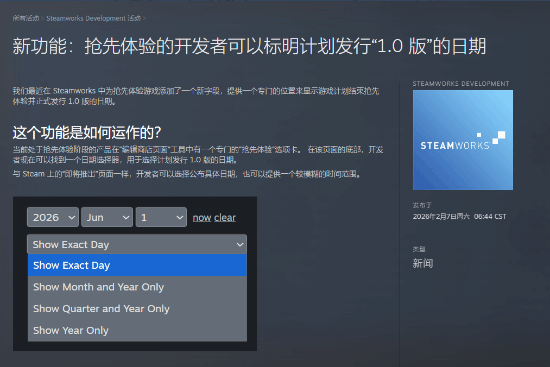
Task: Click the 新闻 category label
Action: (x=423, y=263)
